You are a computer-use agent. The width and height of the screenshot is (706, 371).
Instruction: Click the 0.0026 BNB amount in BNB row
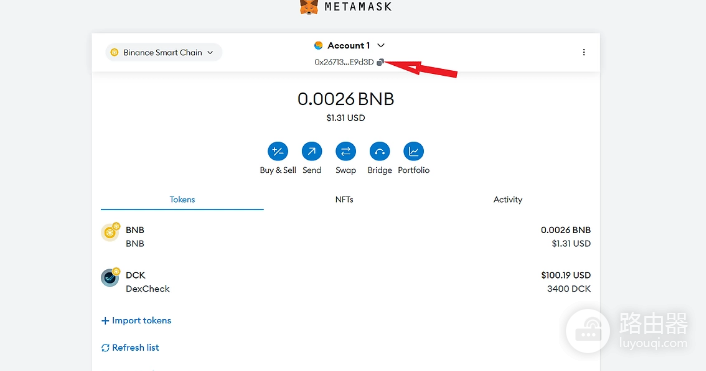pyautogui.click(x=566, y=230)
